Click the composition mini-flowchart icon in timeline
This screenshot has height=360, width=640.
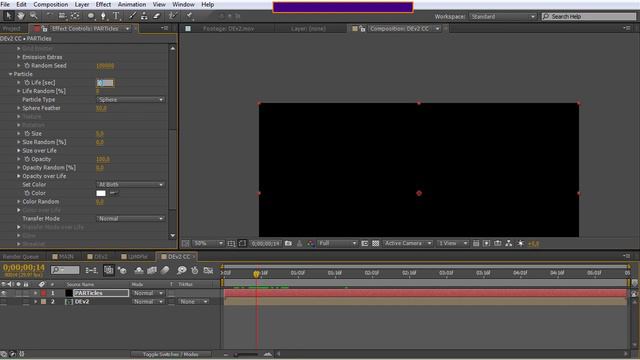coord(91,270)
